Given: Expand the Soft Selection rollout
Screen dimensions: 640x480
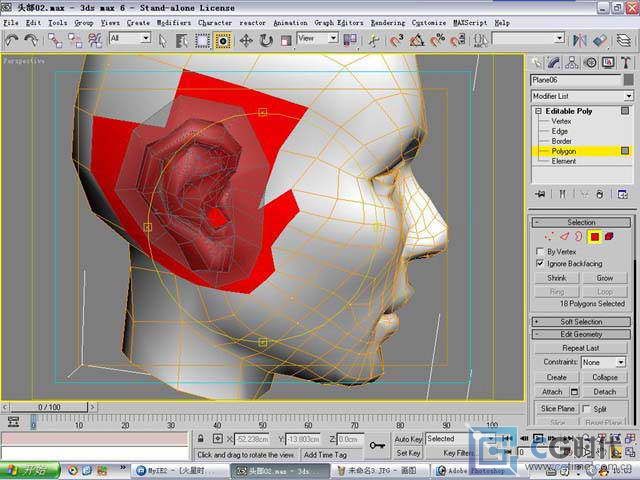Looking at the screenshot, I should click(x=581, y=322).
